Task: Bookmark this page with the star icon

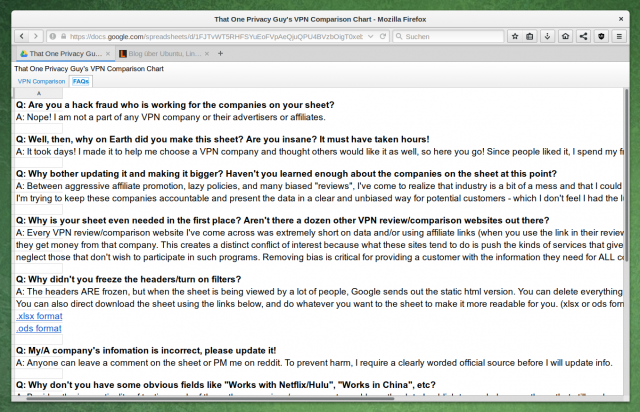Action: pos(515,36)
